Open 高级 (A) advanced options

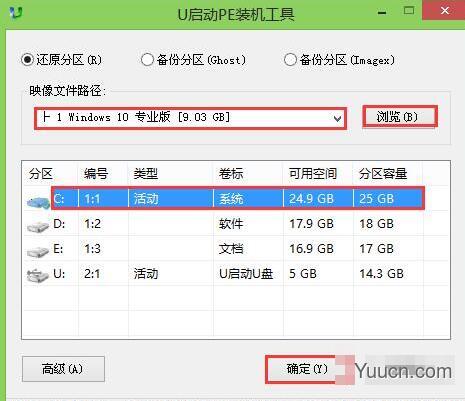click(x=63, y=369)
